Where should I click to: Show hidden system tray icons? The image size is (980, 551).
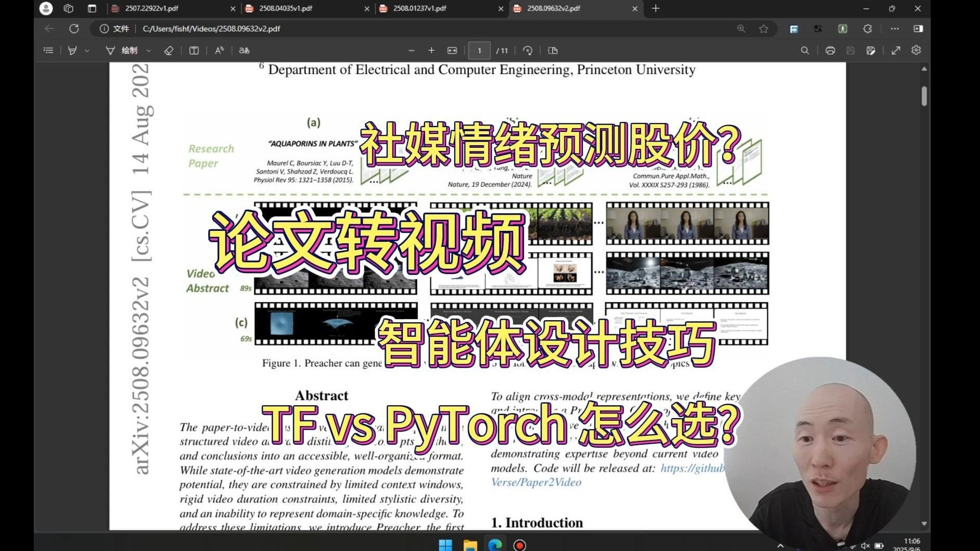pos(780,546)
